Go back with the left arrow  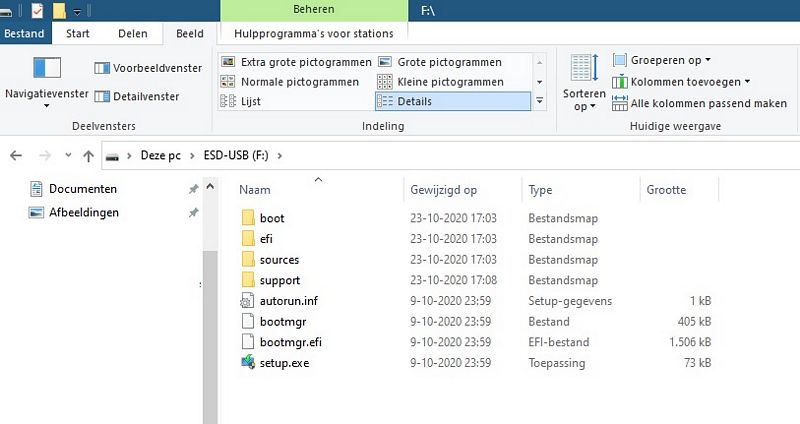16,156
